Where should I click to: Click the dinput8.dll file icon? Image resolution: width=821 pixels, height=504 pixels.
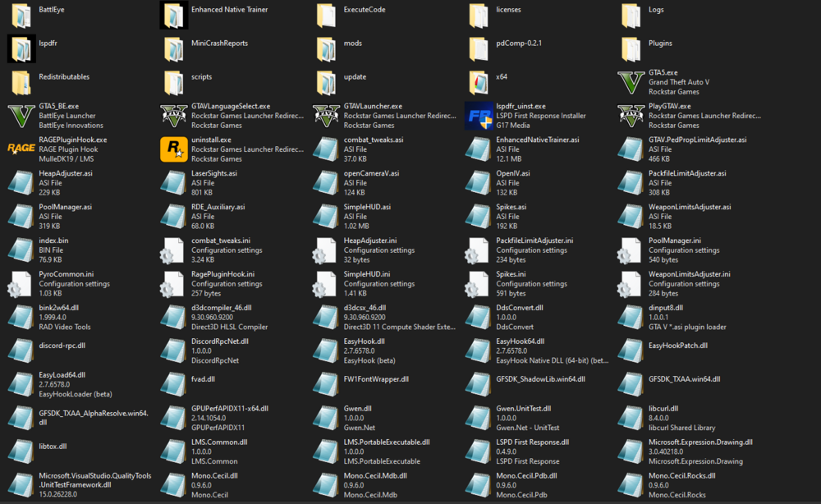click(631, 318)
